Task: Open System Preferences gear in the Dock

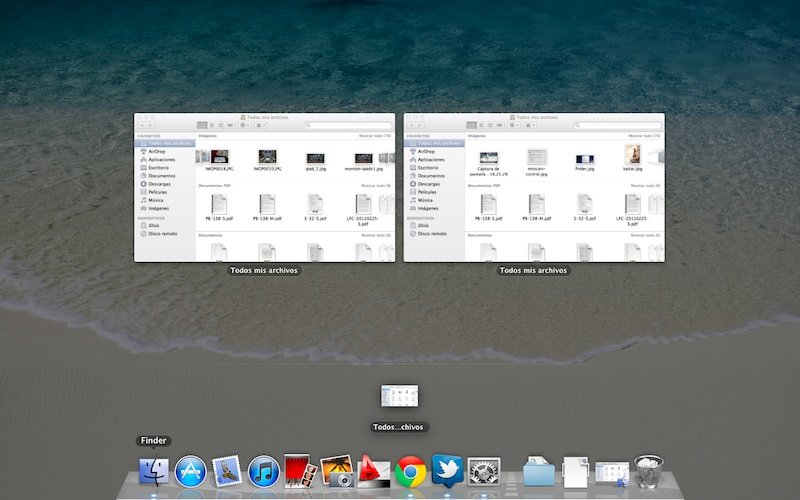Action: [484, 470]
